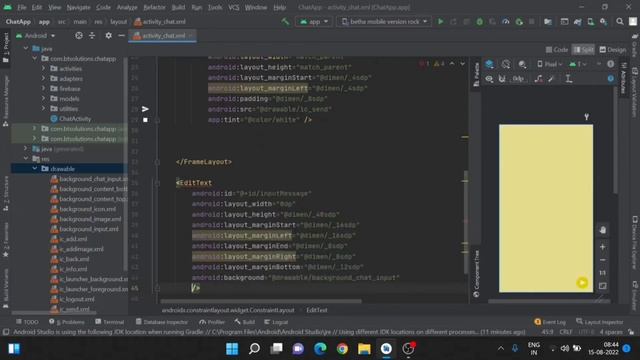Click the zoom to fit screen icon
640x360 pixels.
pyautogui.click(x=602, y=286)
